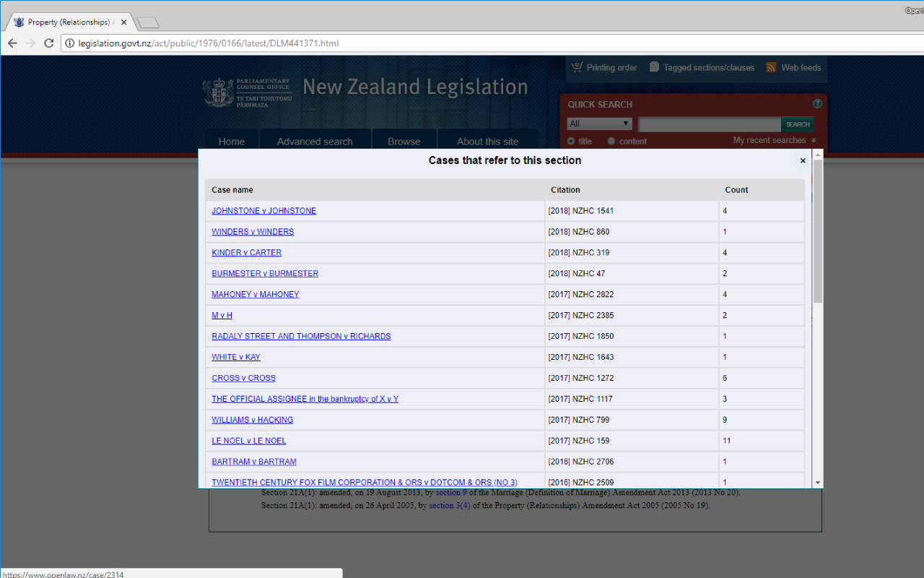Screen dimensions: 924x578
Task: Open THE OFFICIAL ASSIGNEE bankruptcy case link
Action: tap(305, 400)
